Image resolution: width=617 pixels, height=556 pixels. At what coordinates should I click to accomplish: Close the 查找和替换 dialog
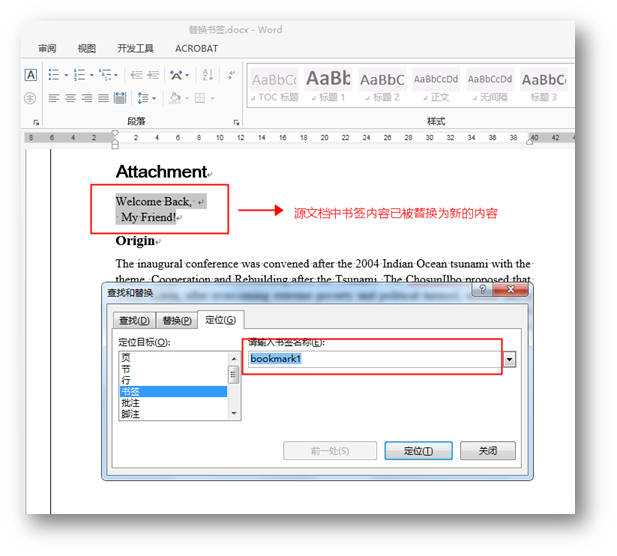[x=511, y=290]
